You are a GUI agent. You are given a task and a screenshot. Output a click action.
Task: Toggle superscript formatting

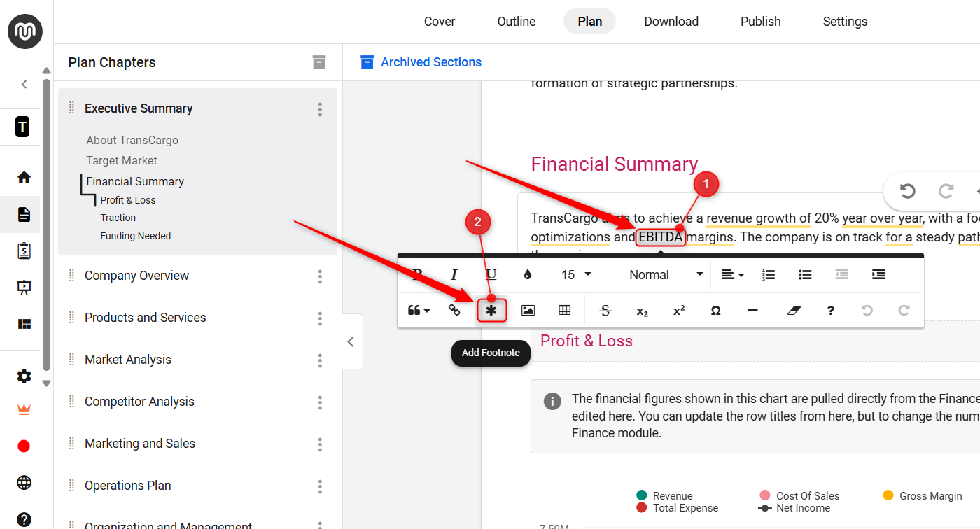[x=679, y=310]
